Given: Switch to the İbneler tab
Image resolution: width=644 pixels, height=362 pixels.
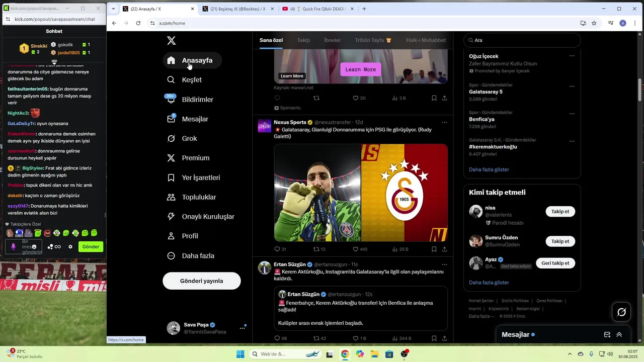Looking at the screenshot, I should pyautogui.click(x=333, y=40).
